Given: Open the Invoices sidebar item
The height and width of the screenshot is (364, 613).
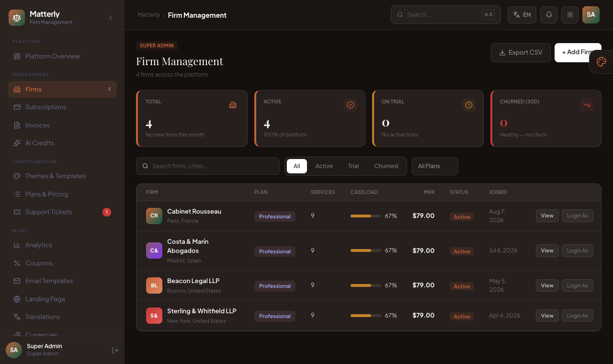Looking at the screenshot, I should [62, 125].
